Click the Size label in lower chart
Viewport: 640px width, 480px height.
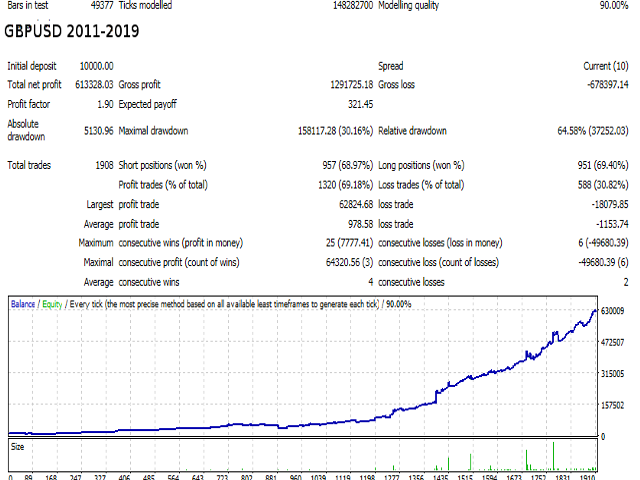pos(17,447)
